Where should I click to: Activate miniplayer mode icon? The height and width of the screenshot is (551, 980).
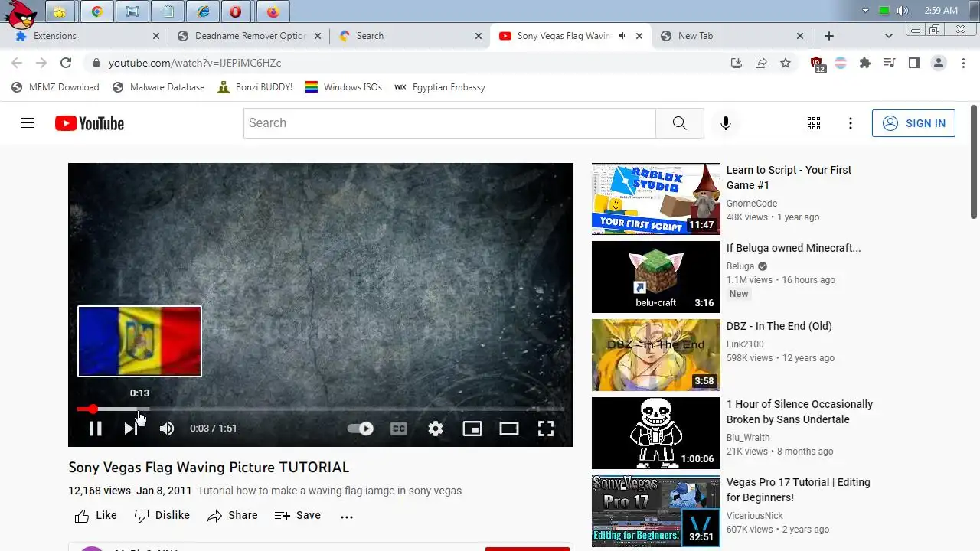tap(472, 429)
